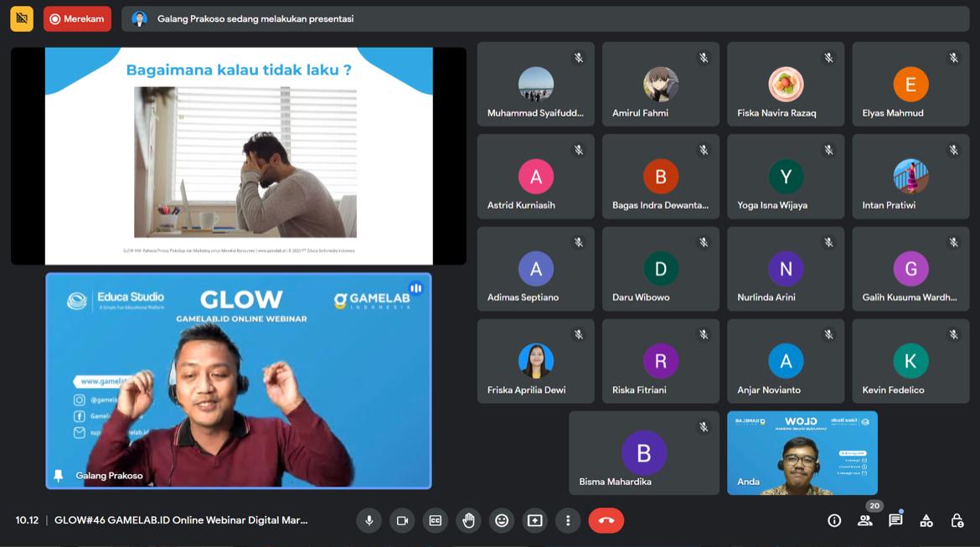Click muted mic icon on Riska Fitriani's tile

[704, 334]
